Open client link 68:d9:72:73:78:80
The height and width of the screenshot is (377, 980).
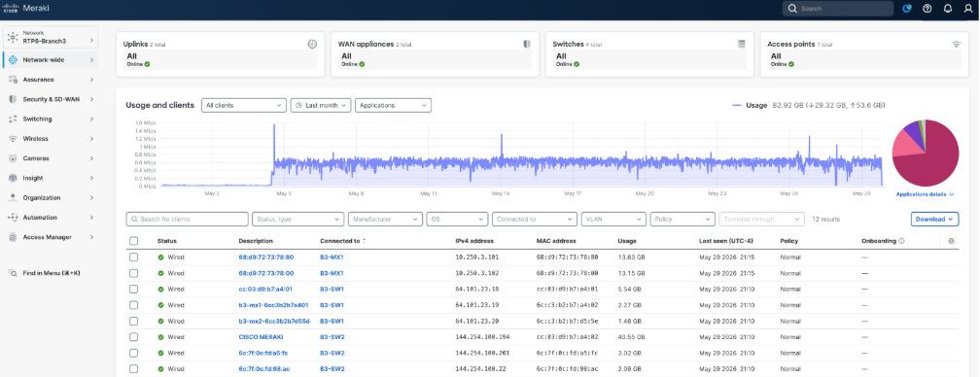[266, 257]
